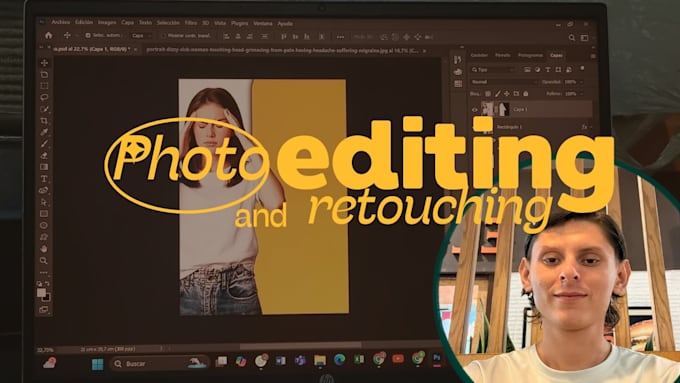The height and width of the screenshot is (383, 680).
Task: Filter layers by pixel image icon
Action: (x=527, y=69)
